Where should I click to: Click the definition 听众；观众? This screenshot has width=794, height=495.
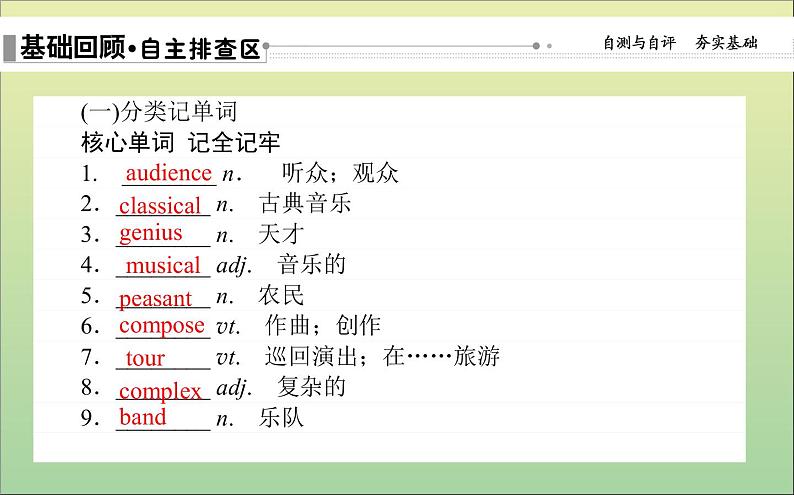340,173
